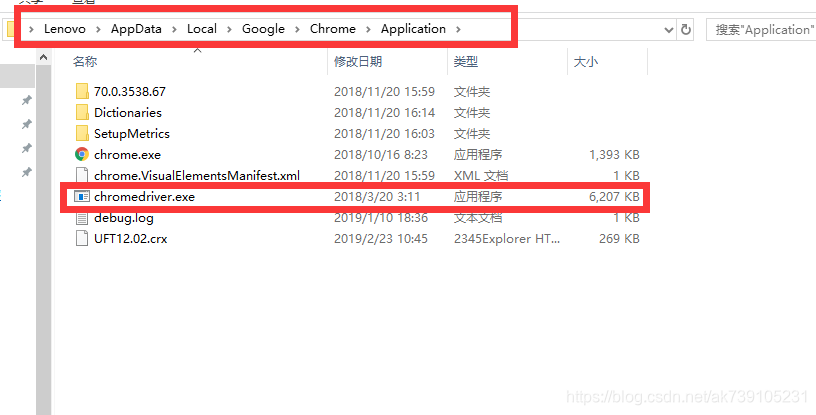
Task: Expand the chevron before Lenovo in path
Action: click(32, 30)
